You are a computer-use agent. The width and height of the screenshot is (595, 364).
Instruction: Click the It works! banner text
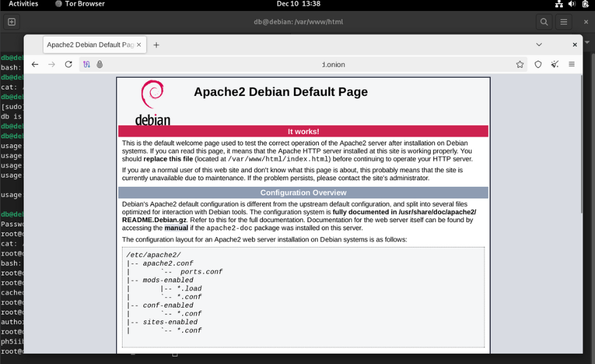click(303, 132)
